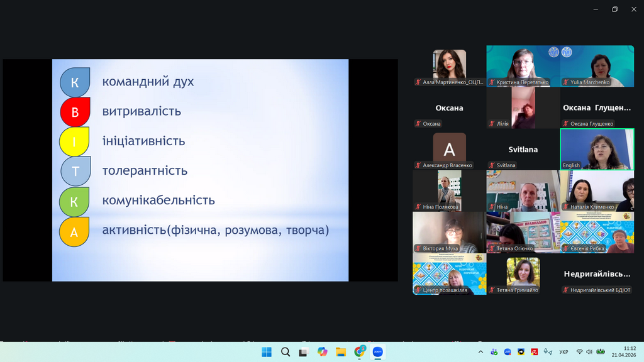This screenshot has height=362, width=644.
Task: Launch Copilot from the taskbar
Action: coord(322,352)
